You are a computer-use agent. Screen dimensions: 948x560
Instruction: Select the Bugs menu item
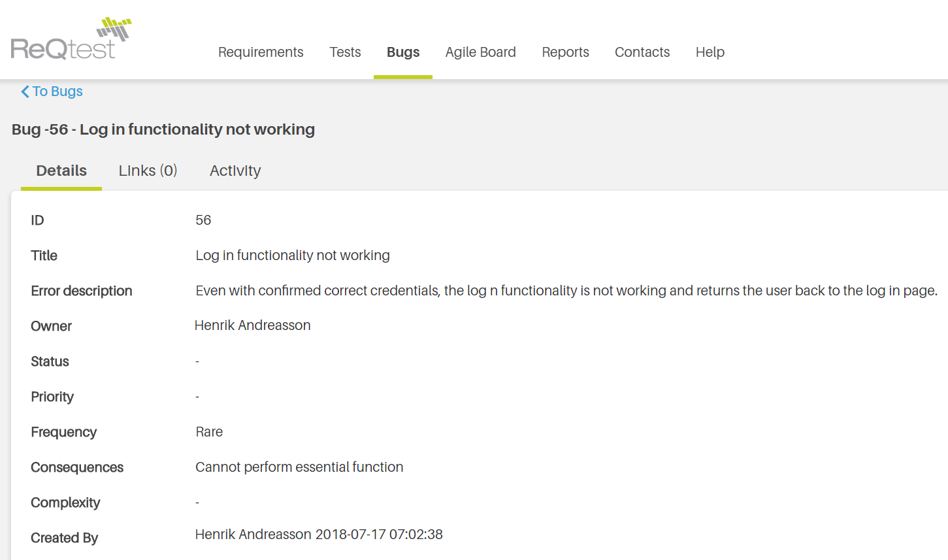(403, 52)
